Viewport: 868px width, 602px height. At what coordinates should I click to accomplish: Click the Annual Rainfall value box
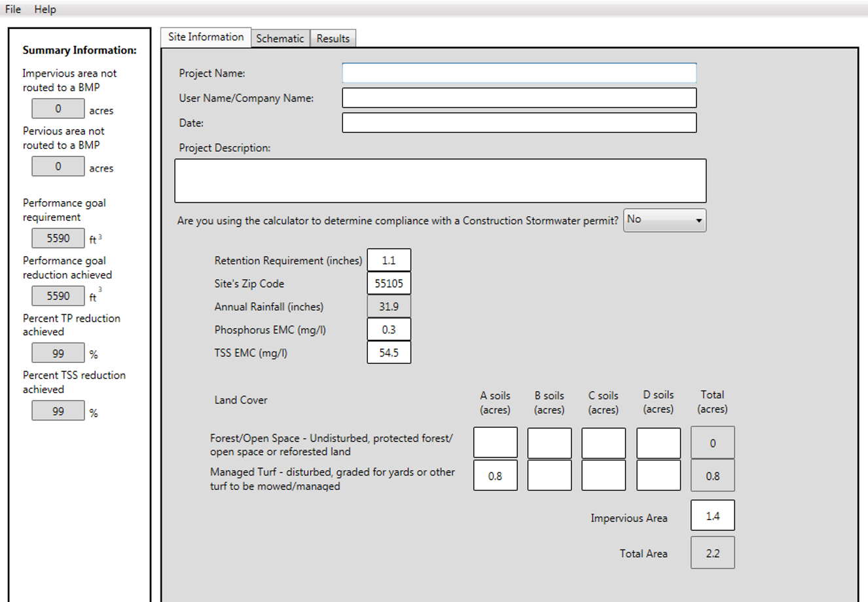coord(390,306)
